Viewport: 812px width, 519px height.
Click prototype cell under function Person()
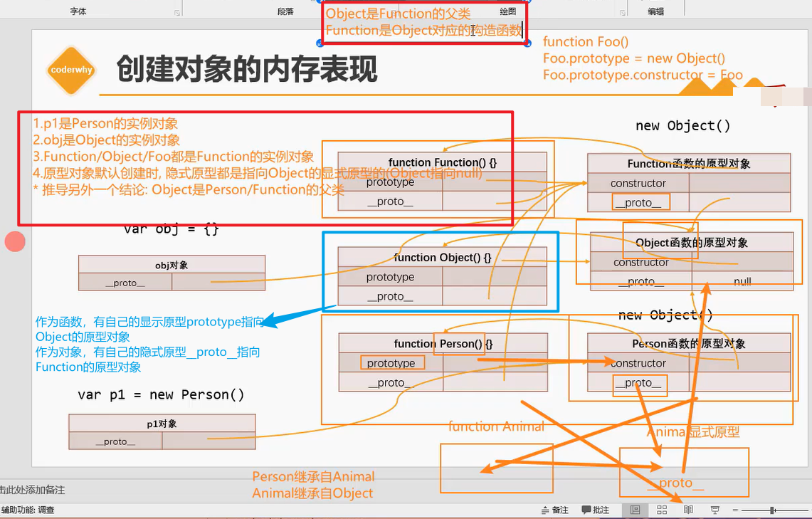391,363
